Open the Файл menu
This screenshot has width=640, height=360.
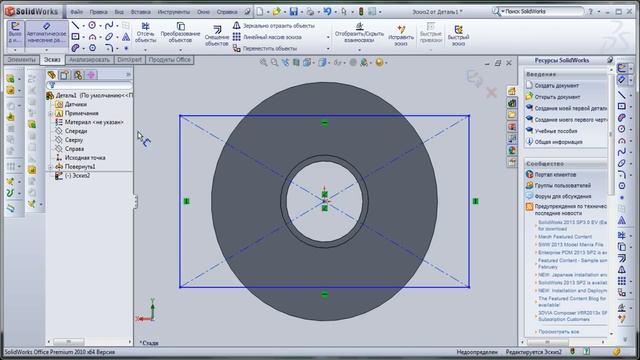[x=76, y=12]
